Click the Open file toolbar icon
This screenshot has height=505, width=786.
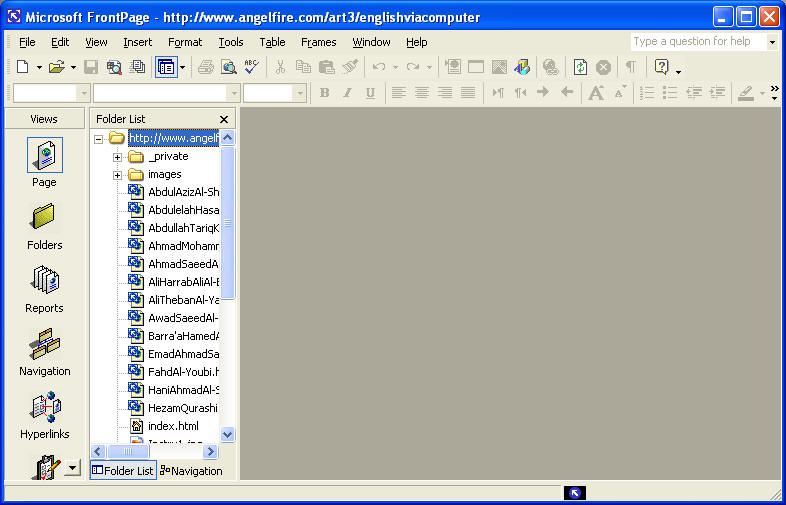56,67
